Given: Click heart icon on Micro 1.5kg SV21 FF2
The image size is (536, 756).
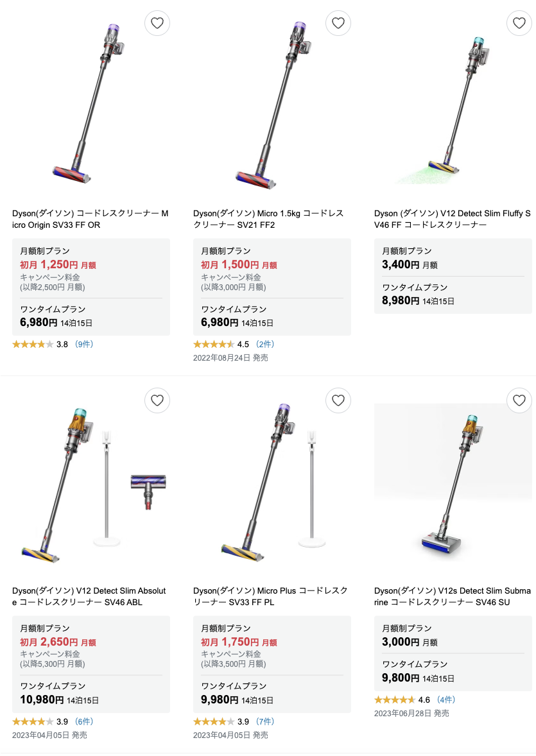Looking at the screenshot, I should coord(338,24).
